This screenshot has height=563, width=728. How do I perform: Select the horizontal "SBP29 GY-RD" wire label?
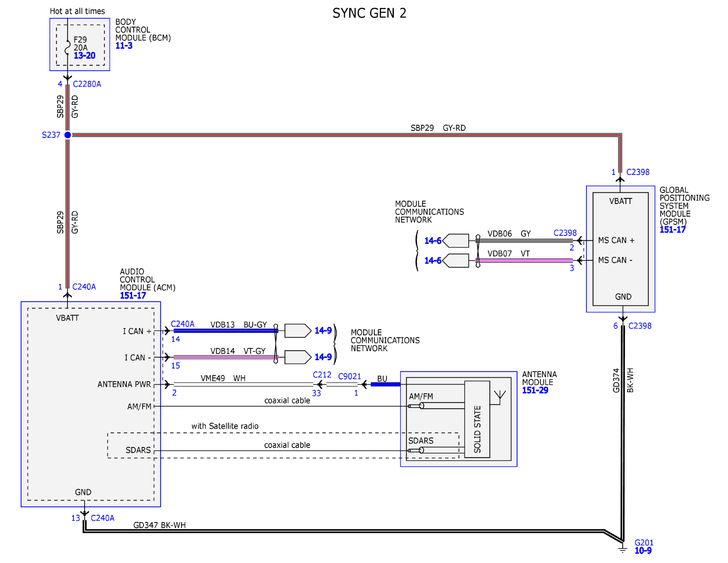438,128
